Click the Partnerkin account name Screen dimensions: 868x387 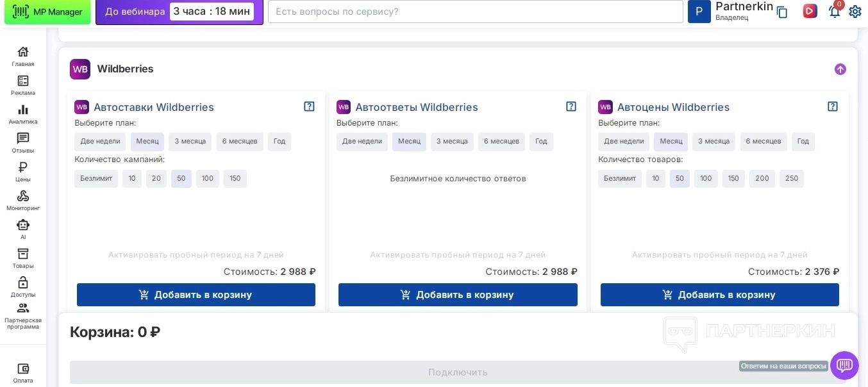pos(744,6)
